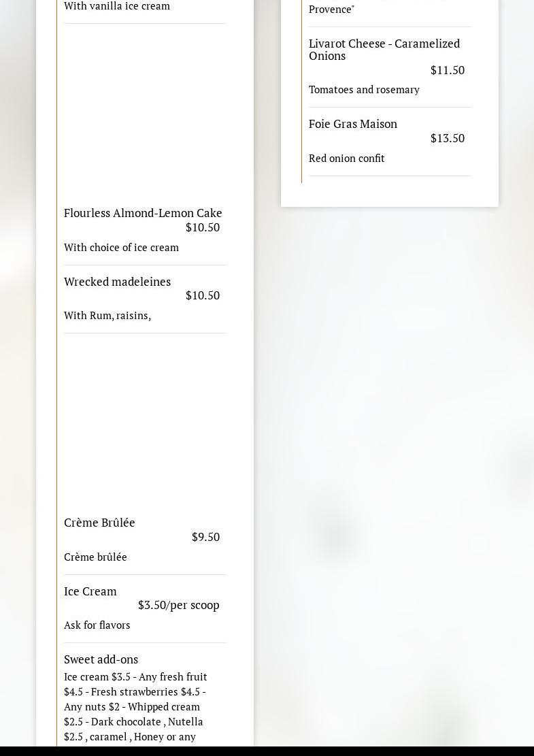
Task: Click the Wrecked madeleines $10.50 price
Action: [x=202, y=295]
